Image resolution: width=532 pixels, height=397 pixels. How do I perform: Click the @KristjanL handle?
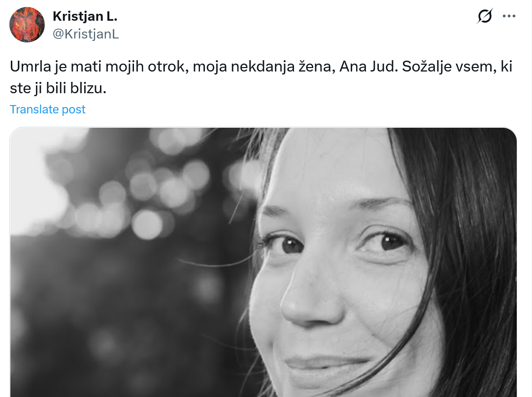86,34
